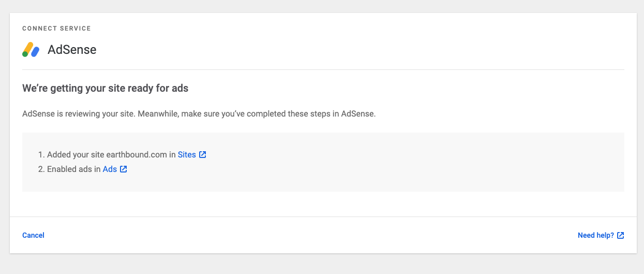
Task: Open the Sites link in AdSense
Action: [x=187, y=154]
